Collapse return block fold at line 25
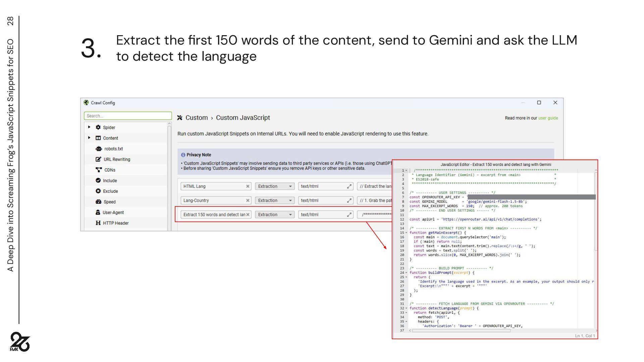Screen dimensions: 644x362 click(406, 277)
